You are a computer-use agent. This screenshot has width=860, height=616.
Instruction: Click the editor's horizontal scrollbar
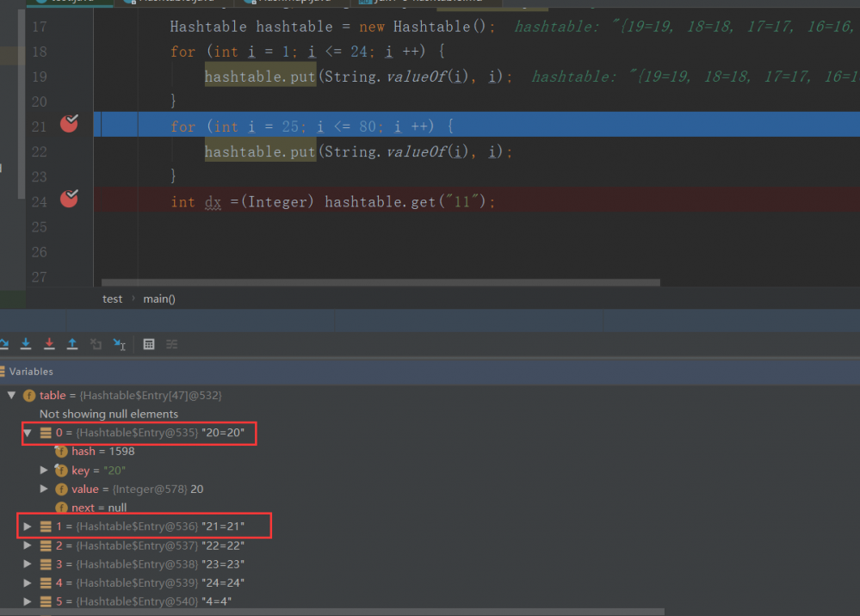pyautogui.click(x=381, y=282)
